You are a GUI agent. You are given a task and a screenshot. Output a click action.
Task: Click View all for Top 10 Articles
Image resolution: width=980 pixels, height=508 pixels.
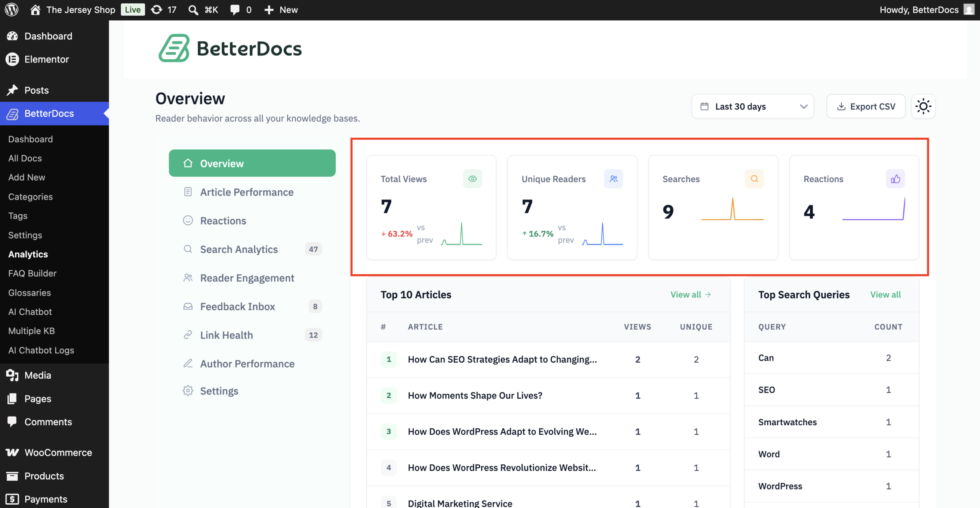pos(691,294)
